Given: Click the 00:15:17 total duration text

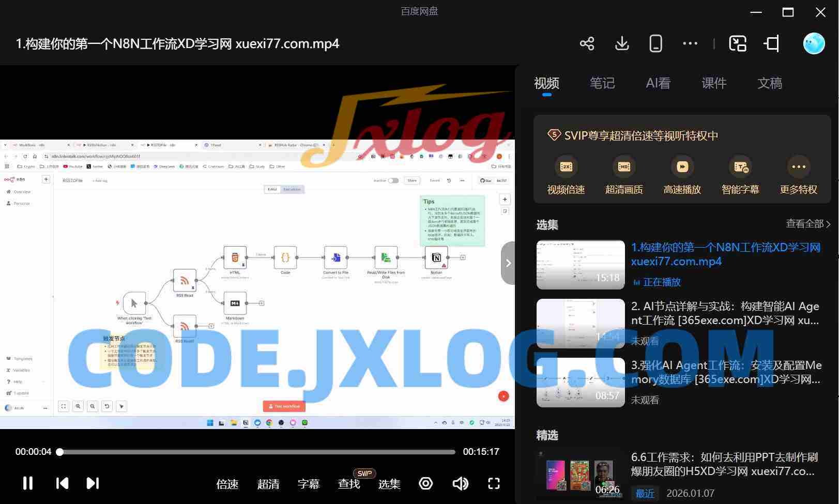Looking at the screenshot, I should point(481,452).
